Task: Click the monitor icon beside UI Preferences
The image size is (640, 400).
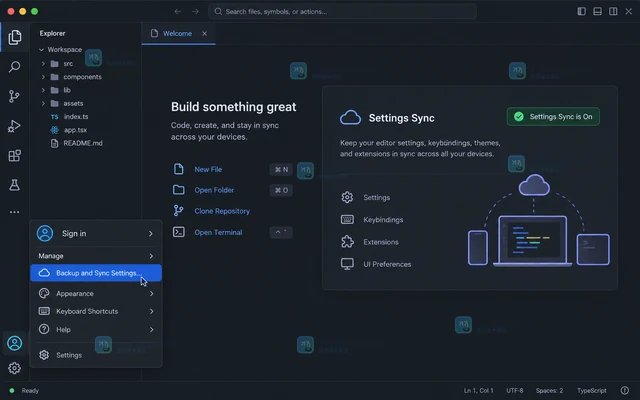Action: point(347,264)
